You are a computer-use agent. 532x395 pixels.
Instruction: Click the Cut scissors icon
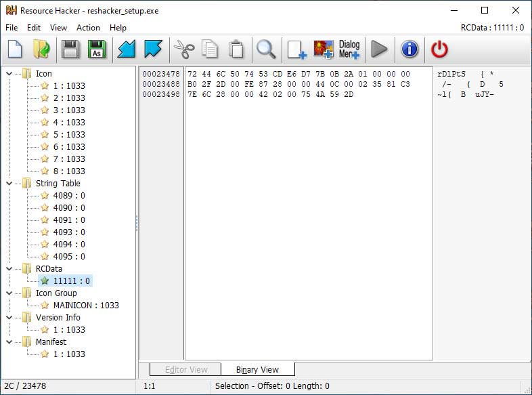(x=184, y=49)
